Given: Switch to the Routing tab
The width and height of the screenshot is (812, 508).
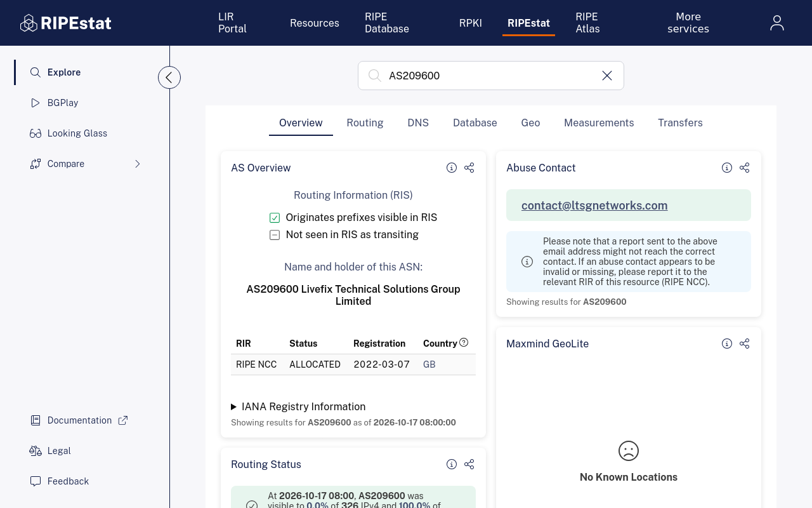Looking at the screenshot, I should click(x=365, y=123).
